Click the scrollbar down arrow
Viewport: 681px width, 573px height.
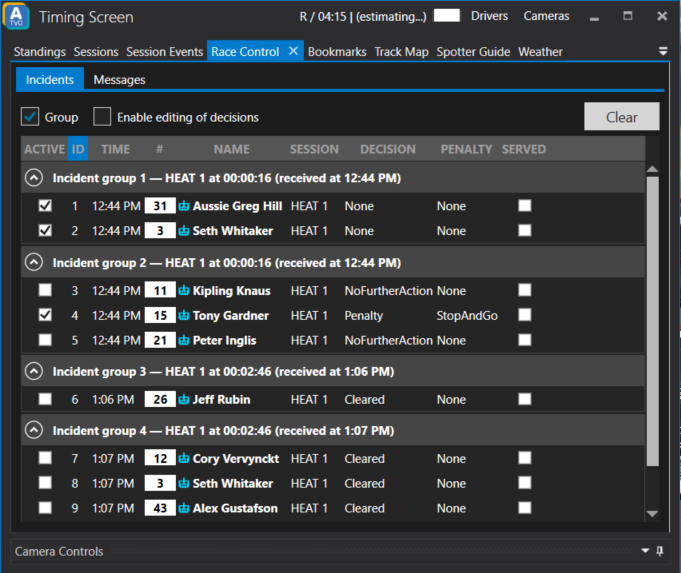tap(652, 514)
